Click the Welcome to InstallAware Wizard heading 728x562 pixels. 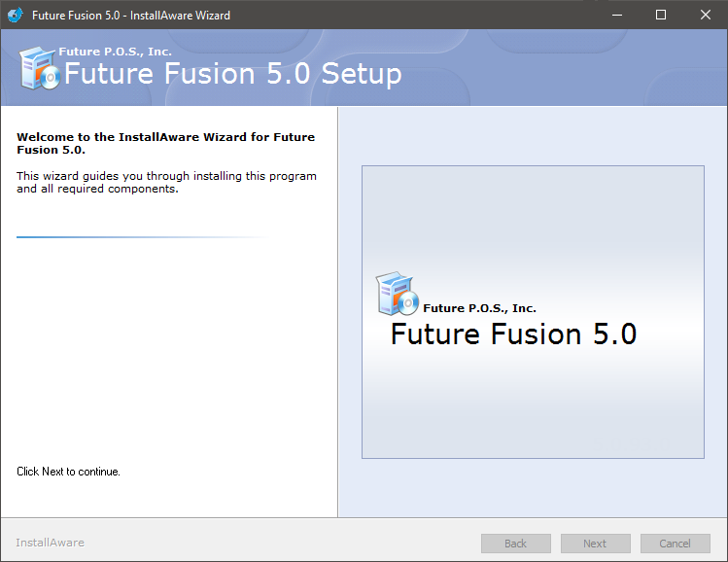pos(166,143)
